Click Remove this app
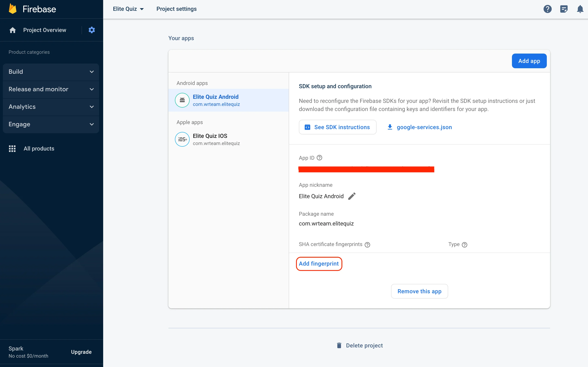The image size is (588, 367). coord(419,291)
